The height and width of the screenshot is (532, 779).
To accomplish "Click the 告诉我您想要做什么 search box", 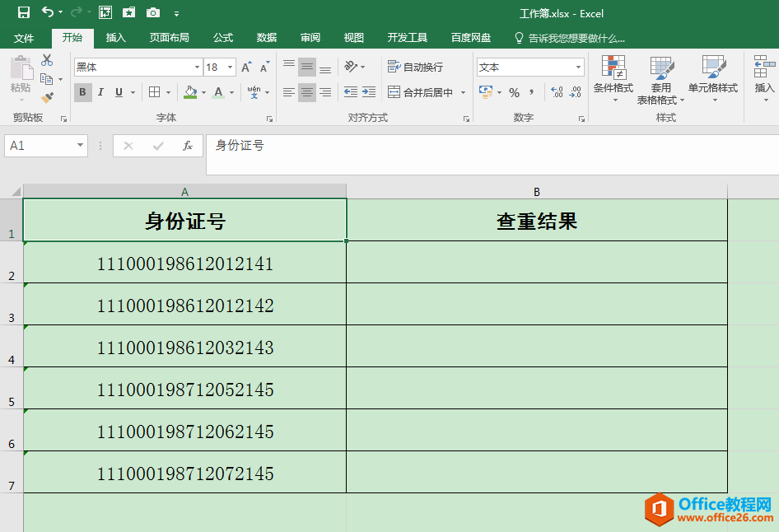I will click(576, 38).
